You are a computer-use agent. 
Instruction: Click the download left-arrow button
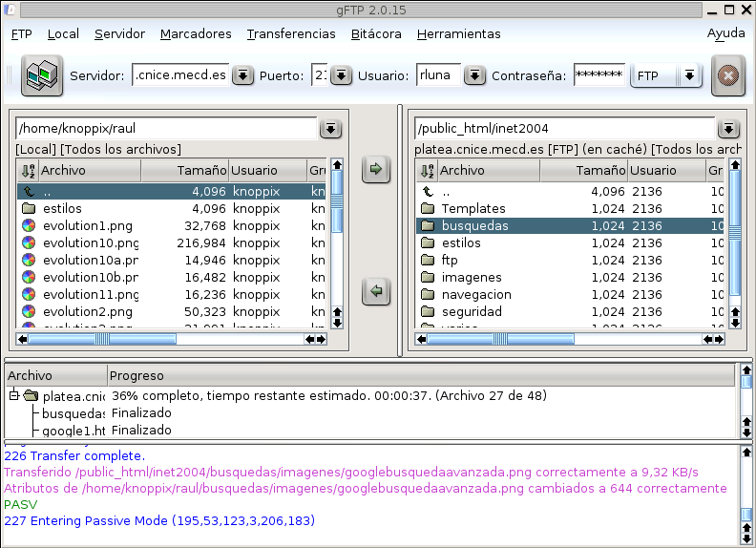click(x=376, y=292)
